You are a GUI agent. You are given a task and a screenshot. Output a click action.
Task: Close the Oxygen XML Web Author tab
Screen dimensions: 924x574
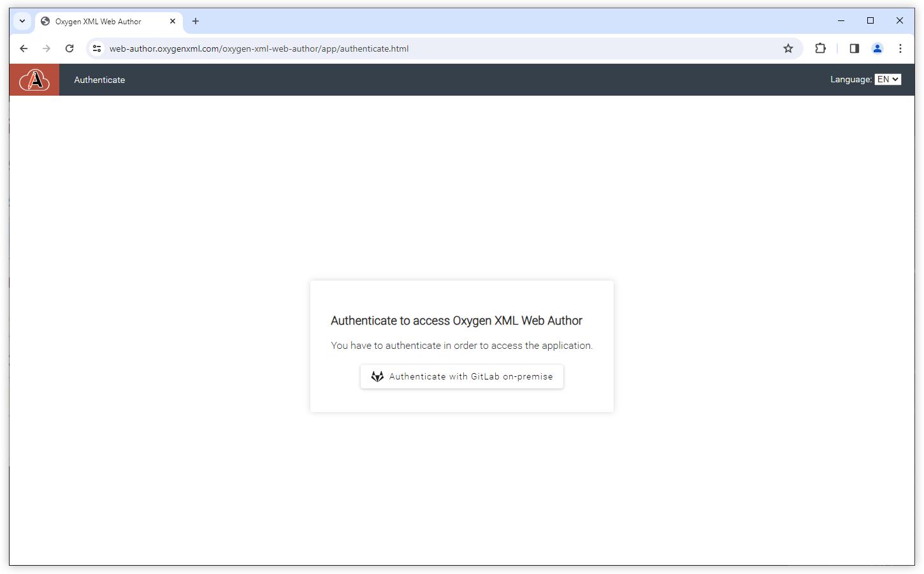point(173,21)
